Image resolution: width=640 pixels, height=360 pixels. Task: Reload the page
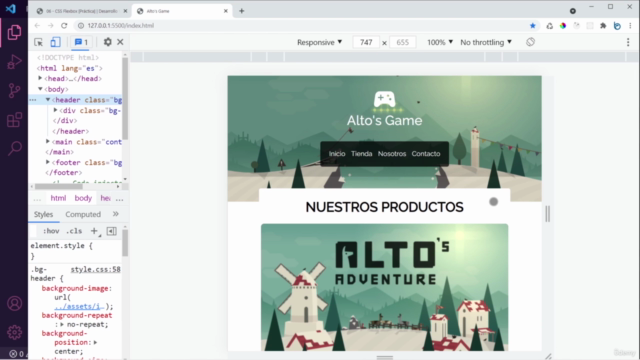click(64, 26)
